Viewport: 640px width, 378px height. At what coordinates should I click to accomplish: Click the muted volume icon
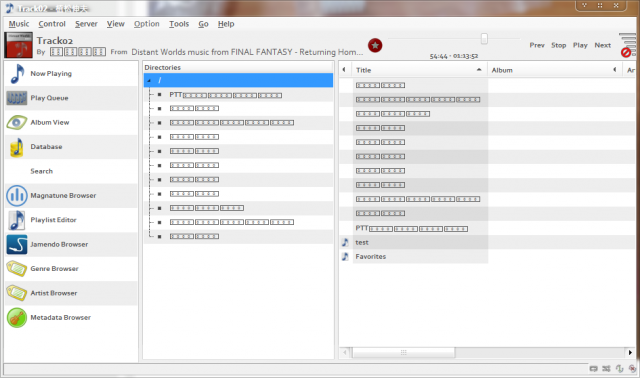point(628,45)
